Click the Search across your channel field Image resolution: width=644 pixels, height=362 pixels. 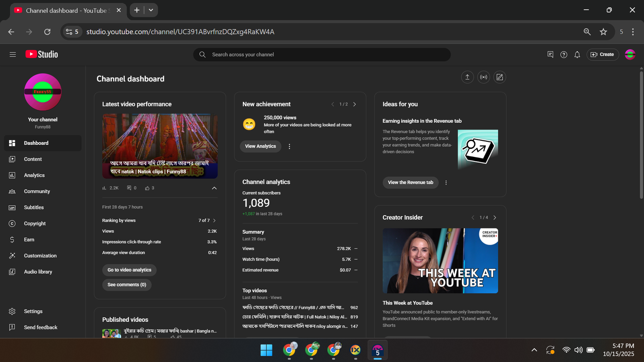click(x=322, y=55)
